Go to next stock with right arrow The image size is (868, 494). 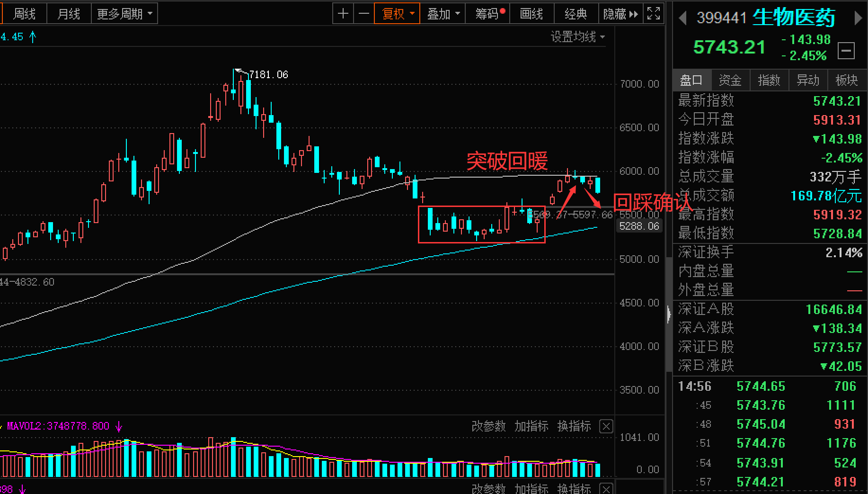(x=858, y=18)
